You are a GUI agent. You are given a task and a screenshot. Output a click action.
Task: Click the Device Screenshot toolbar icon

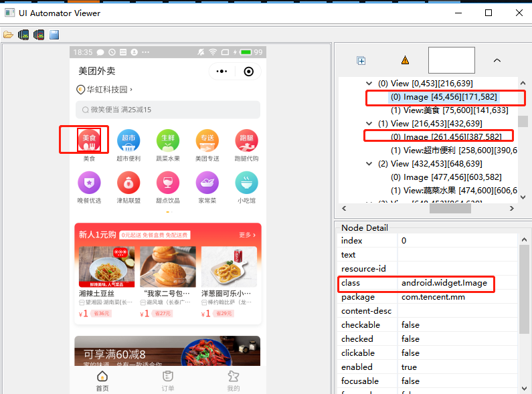(x=23, y=35)
